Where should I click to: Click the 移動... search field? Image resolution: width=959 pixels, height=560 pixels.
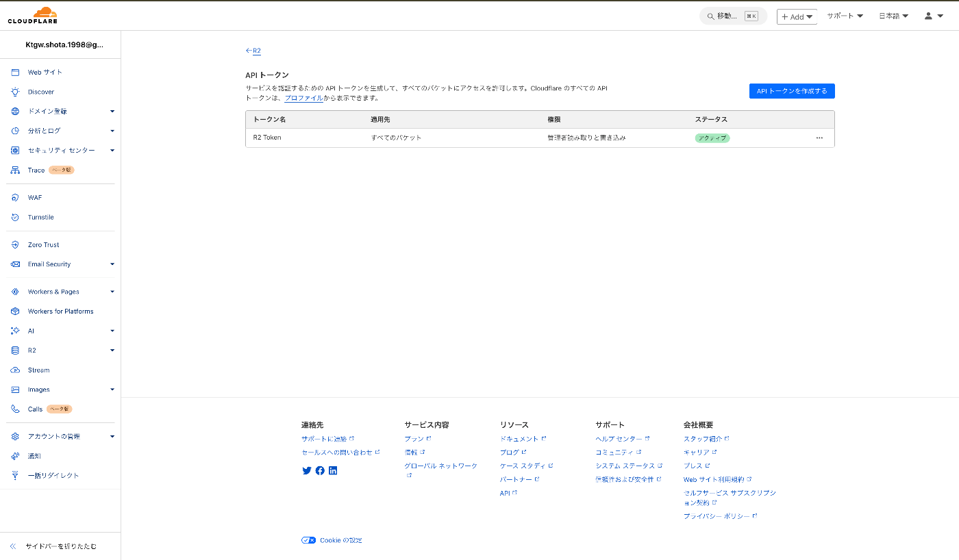click(733, 16)
